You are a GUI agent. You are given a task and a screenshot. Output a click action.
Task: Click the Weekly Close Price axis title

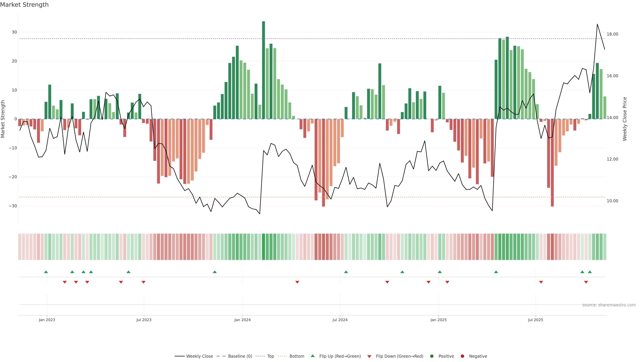(625, 119)
